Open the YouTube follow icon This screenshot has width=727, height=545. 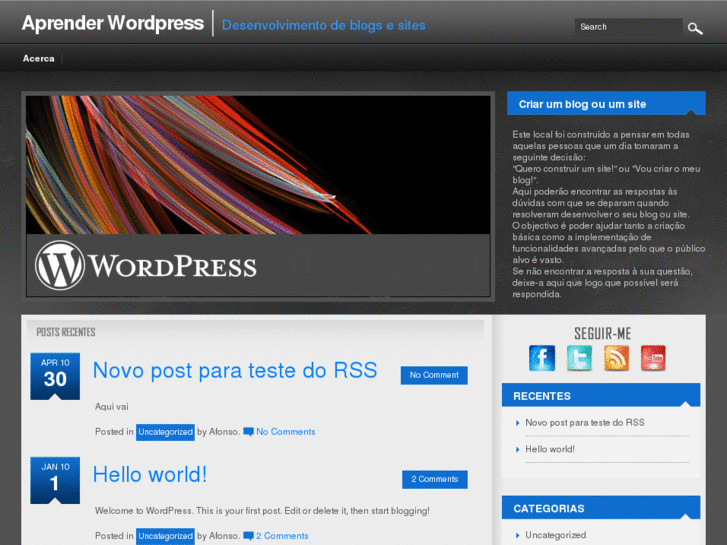click(x=653, y=358)
